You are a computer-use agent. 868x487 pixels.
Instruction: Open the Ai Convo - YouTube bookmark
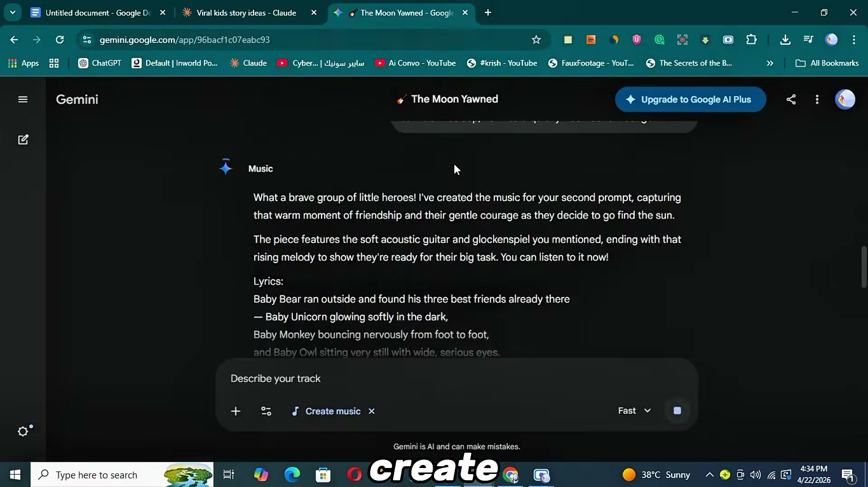click(415, 63)
